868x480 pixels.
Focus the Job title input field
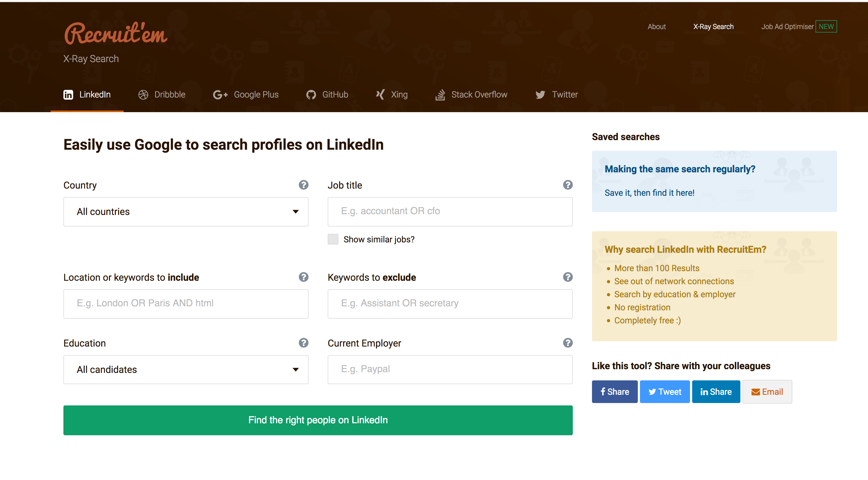(x=450, y=211)
